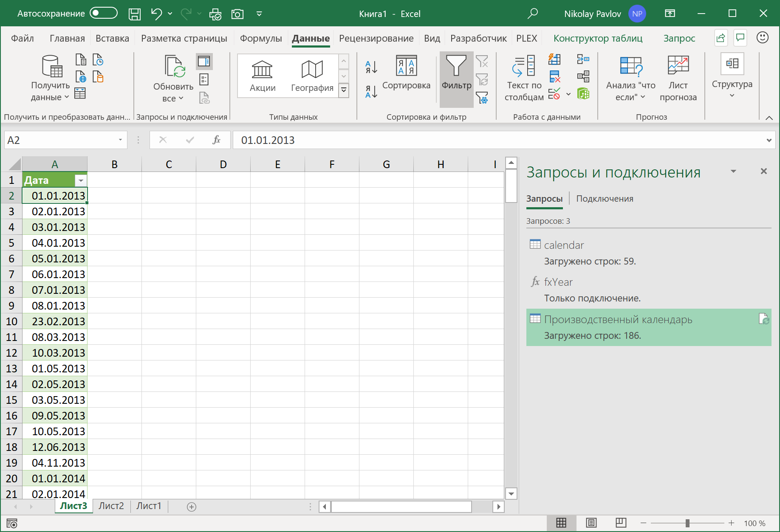Switch to Подключения tab in pane

click(605, 199)
